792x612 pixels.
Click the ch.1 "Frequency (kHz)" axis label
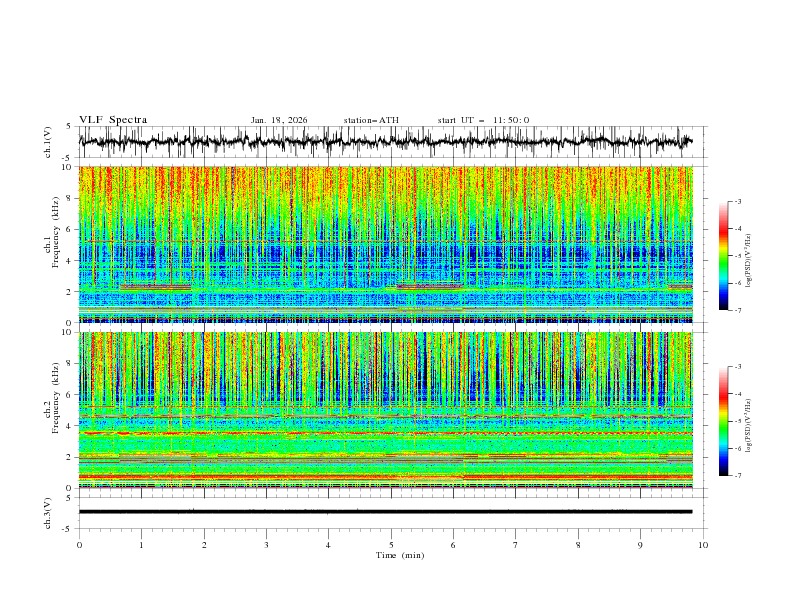tap(56, 233)
